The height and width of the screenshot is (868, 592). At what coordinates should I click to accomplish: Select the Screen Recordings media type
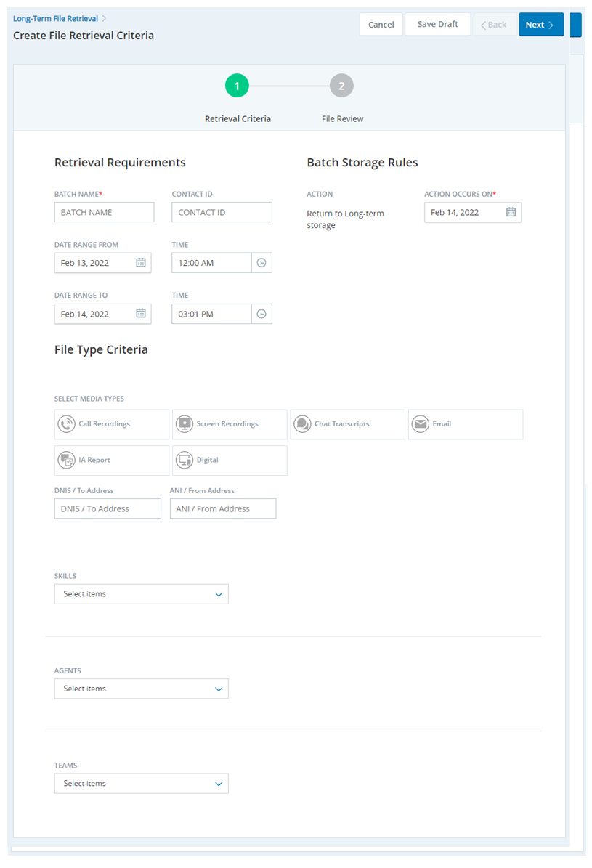[x=230, y=424]
